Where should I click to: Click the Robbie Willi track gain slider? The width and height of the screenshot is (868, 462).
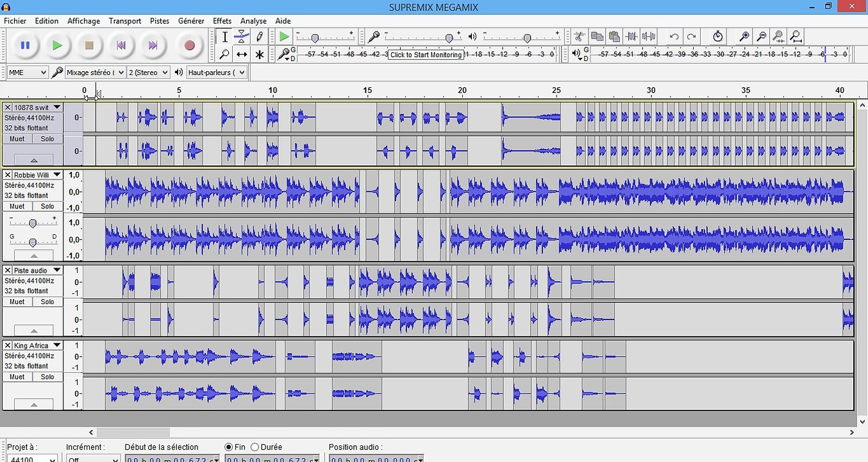click(x=33, y=222)
